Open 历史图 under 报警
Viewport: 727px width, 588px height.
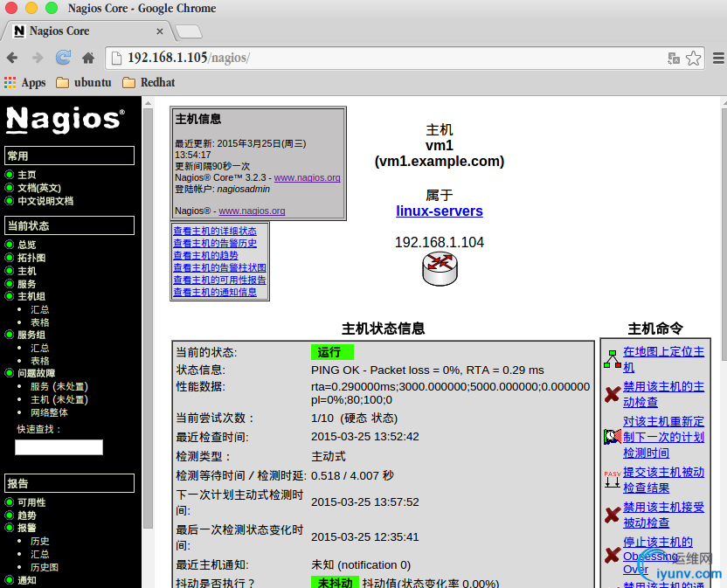(44, 567)
